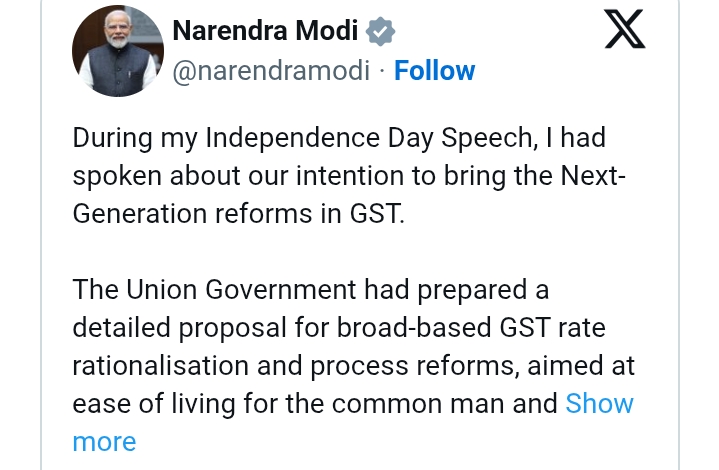Follow Narendra Modi's account

click(434, 71)
